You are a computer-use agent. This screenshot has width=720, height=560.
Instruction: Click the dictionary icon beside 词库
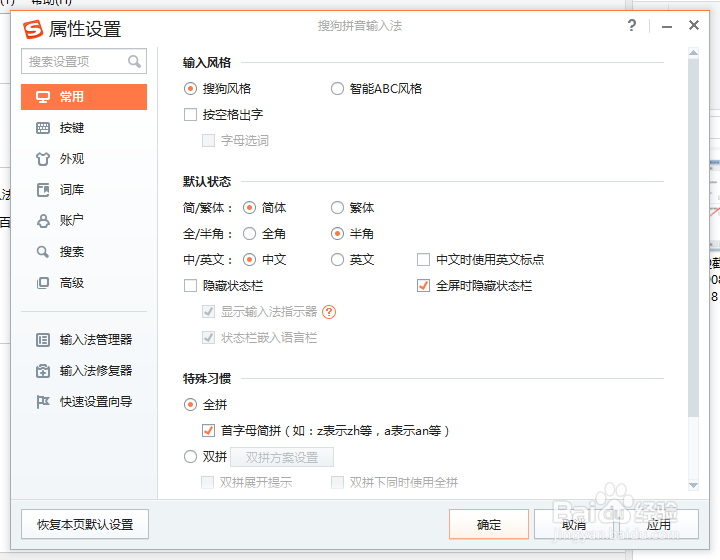tap(43, 190)
